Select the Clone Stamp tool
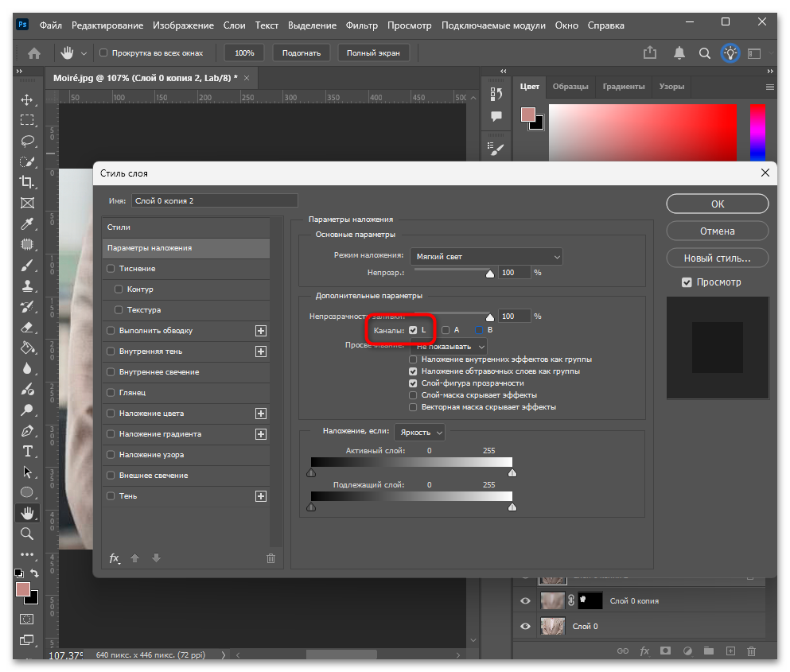 coord(27,286)
